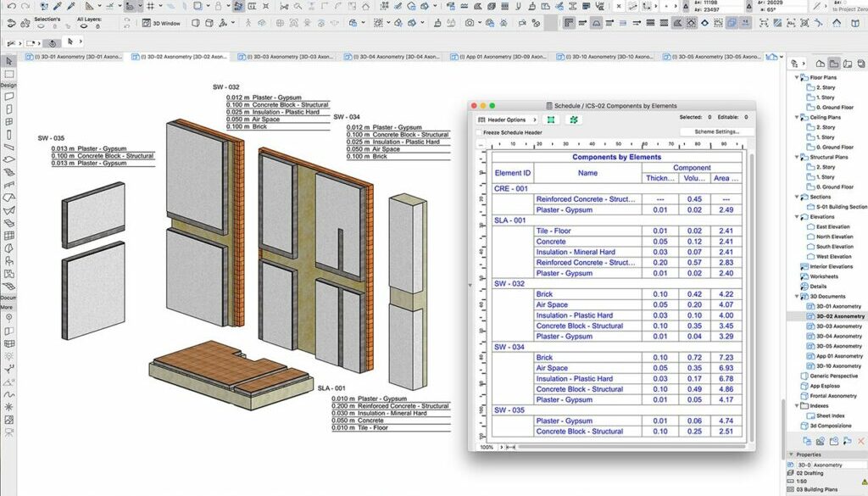Toggle the All Layers eye icon
Screen dimensions: 868x496
(84, 26)
